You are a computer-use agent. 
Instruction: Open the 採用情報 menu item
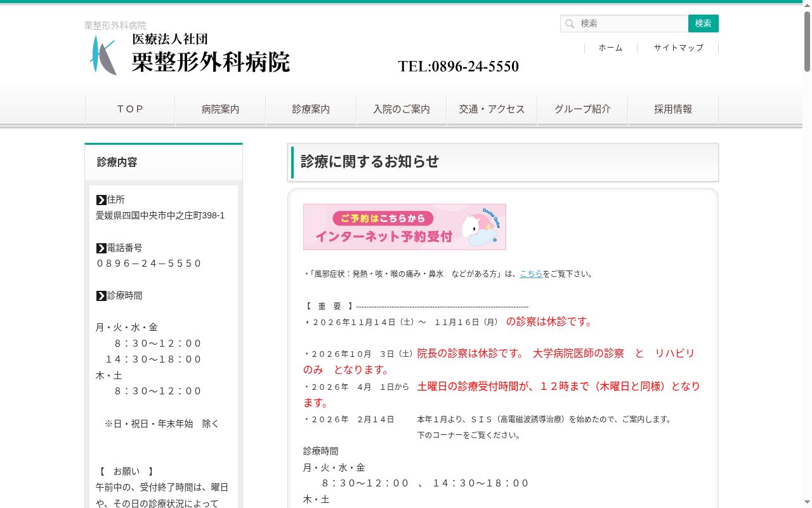pyautogui.click(x=673, y=109)
